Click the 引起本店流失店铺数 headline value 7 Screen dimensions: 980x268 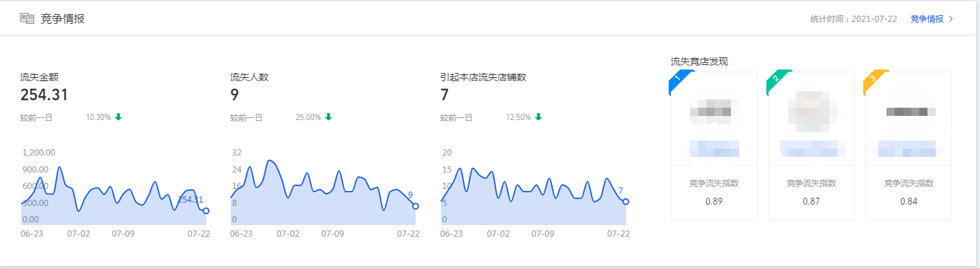(x=445, y=95)
